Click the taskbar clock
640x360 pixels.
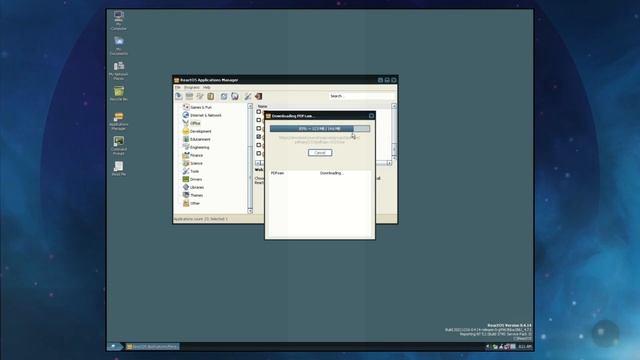pyautogui.click(x=525, y=347)
